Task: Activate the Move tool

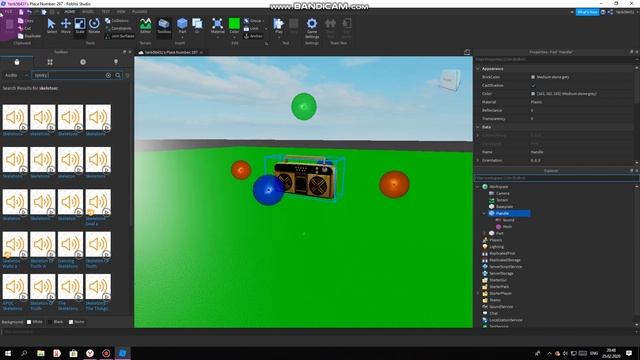Action: click(x=66, y=26)
